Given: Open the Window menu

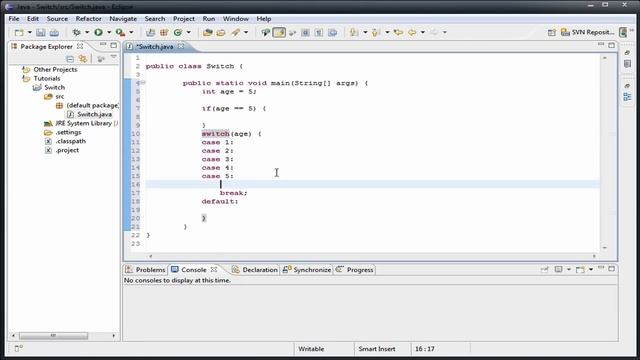Looking at the screenshot, I should pos(236,19).
